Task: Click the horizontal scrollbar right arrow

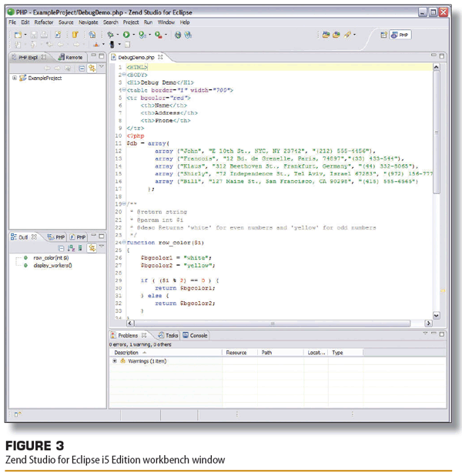Action: [x=429, y=323]
